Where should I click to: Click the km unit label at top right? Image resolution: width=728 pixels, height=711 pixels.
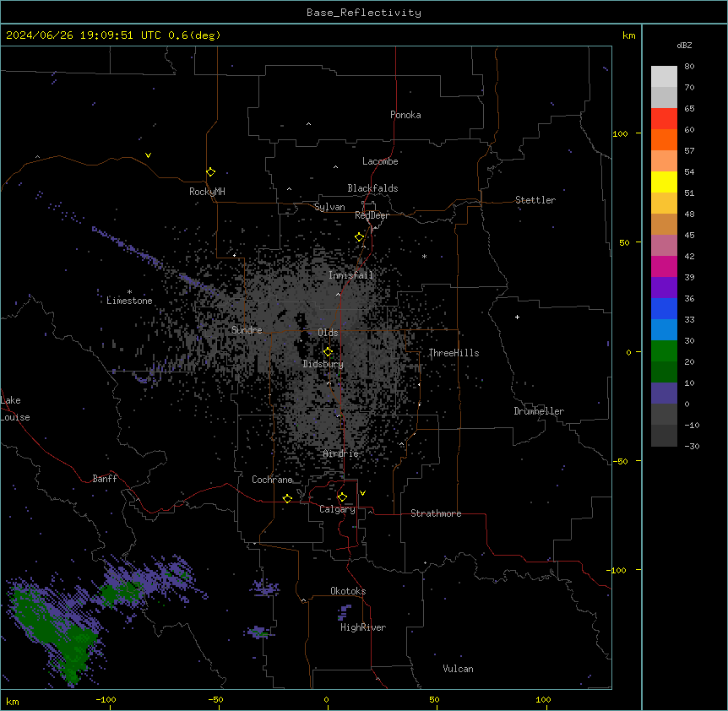click(x=629, y=35)
